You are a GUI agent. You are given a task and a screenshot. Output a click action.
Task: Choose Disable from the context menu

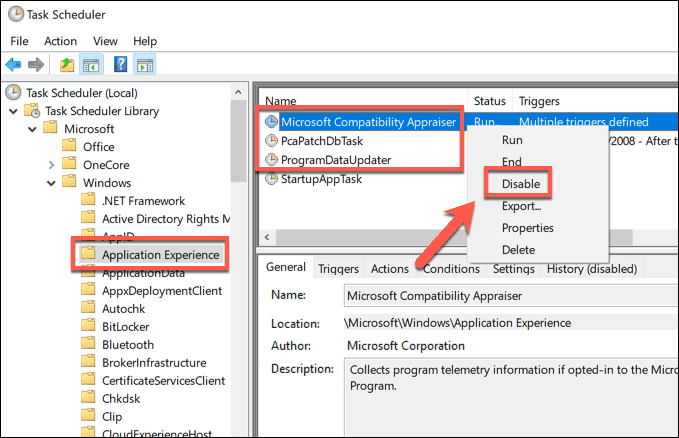[x=521, y=184]
